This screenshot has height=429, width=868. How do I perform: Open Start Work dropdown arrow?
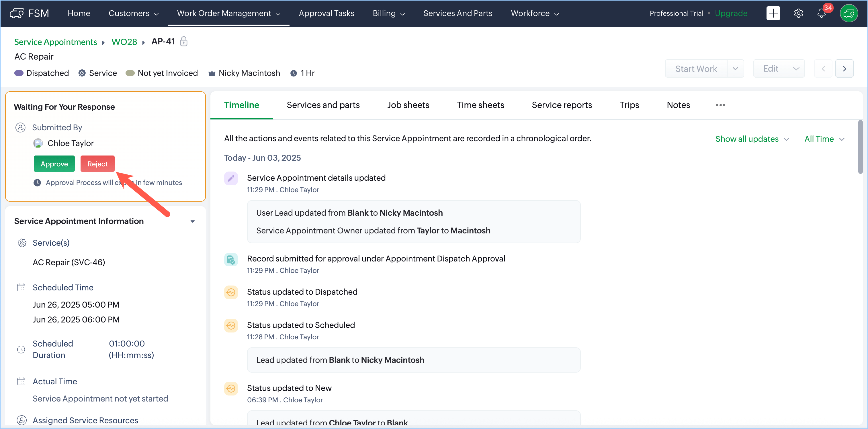pyautogui.click(x=735, y=69)
